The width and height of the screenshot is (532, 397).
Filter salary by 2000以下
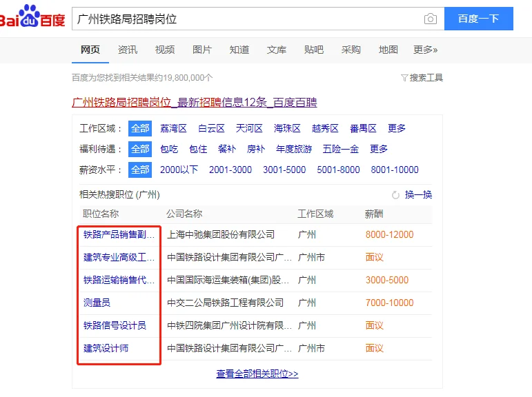click(x=179, y=170)
